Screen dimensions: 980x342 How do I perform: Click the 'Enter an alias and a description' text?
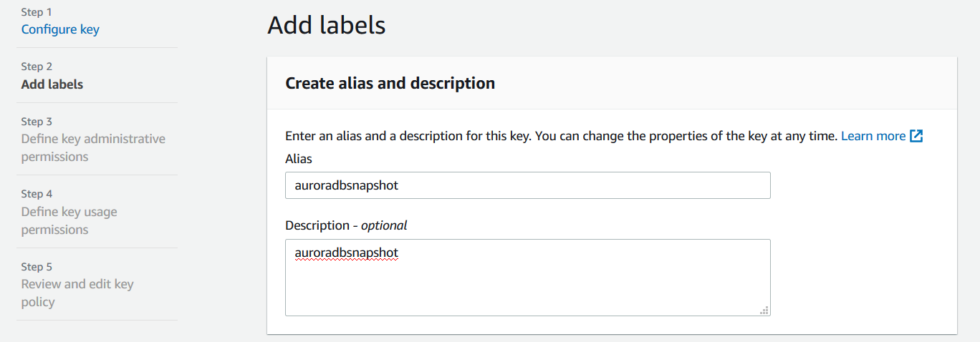pyautogui.click(x=560, y=136)
